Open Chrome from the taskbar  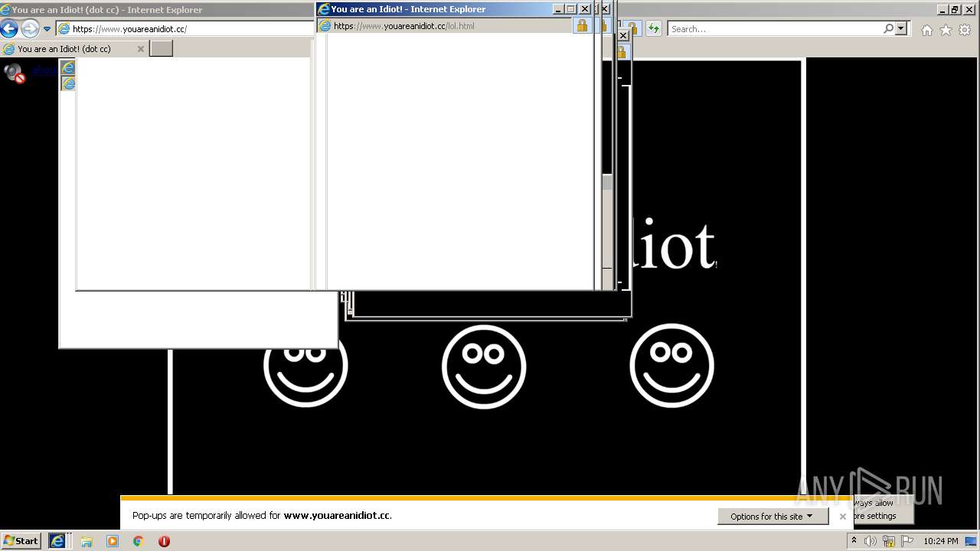point(139,541)
